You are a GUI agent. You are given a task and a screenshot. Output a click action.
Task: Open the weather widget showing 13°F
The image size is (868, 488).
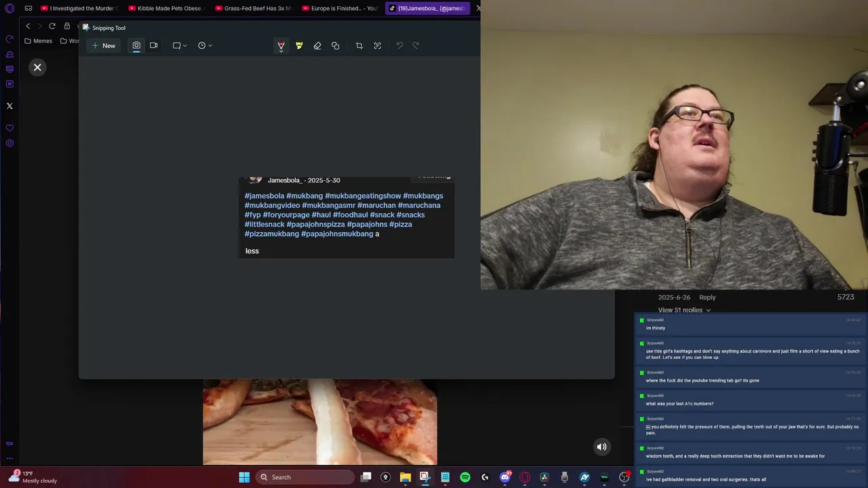[x=33, y=477]
